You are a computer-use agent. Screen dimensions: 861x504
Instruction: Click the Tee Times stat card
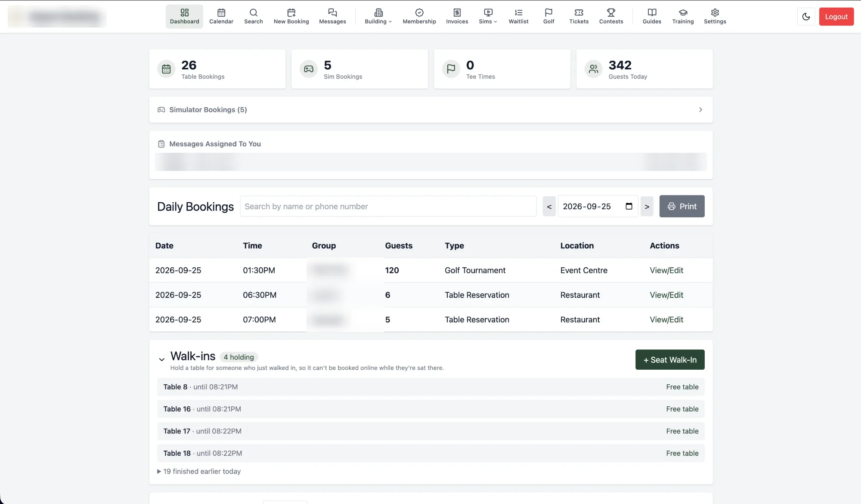click(502, 69)
